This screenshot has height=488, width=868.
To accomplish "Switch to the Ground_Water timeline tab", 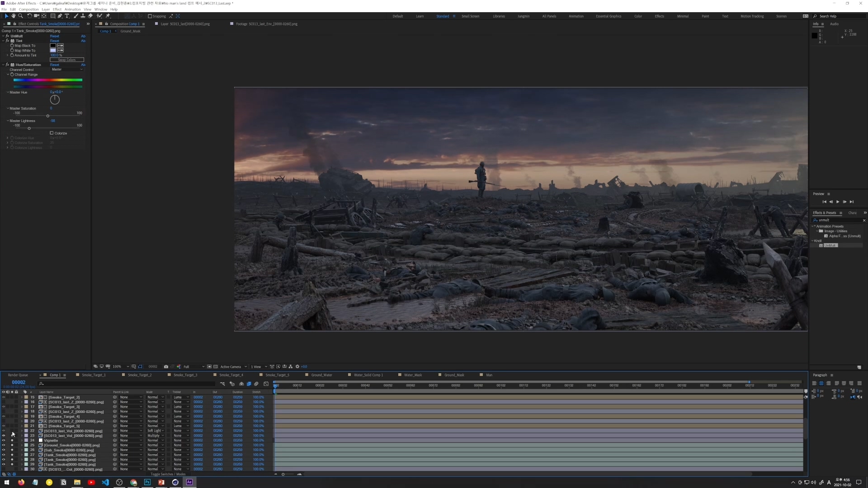I will (321, 375).
